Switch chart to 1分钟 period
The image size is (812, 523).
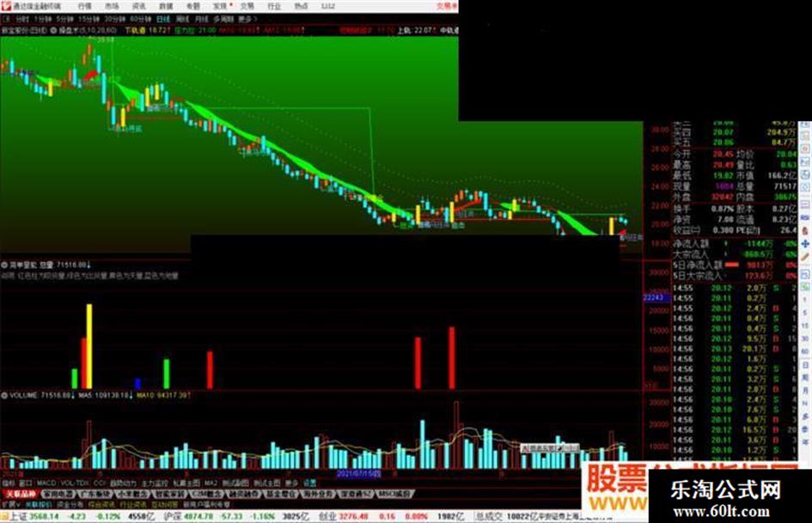pos(42,19)
